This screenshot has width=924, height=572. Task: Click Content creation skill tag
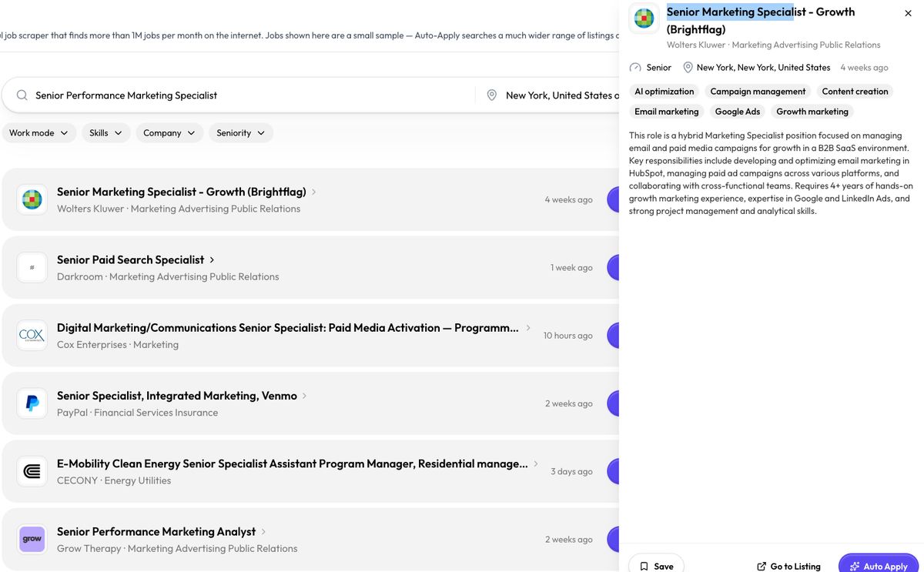tap(855, 91)
